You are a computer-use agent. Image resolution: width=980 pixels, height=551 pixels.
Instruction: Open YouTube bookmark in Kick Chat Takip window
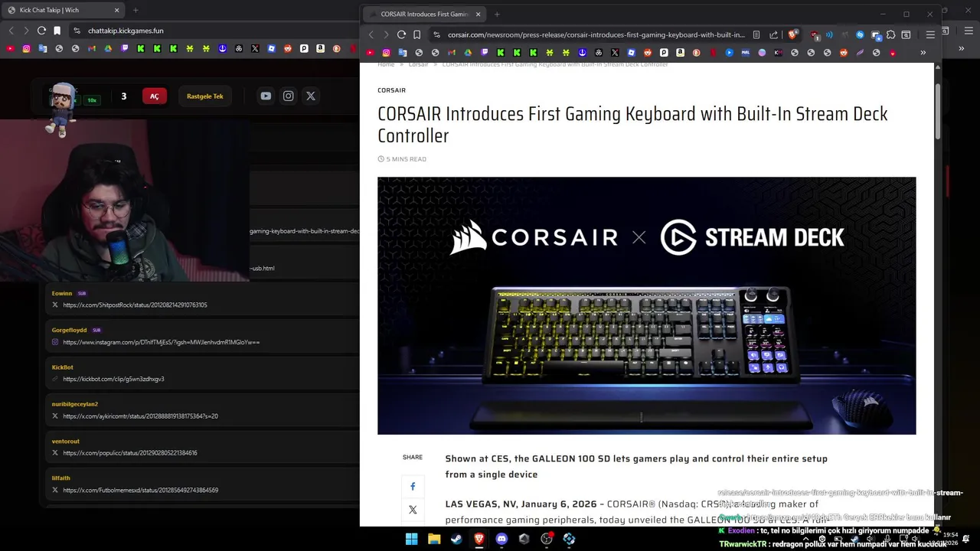[11, 48]
